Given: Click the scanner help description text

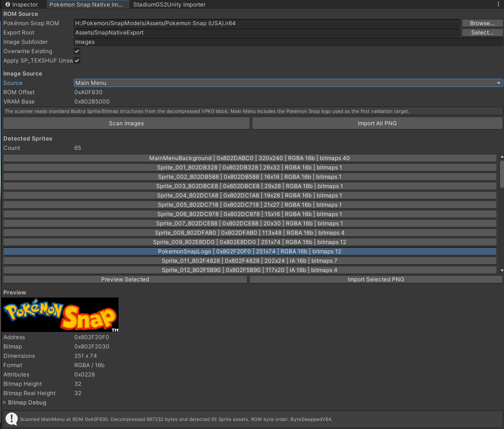Looking at the screenshot, I should pyautogui.click(x=207, y=111).
